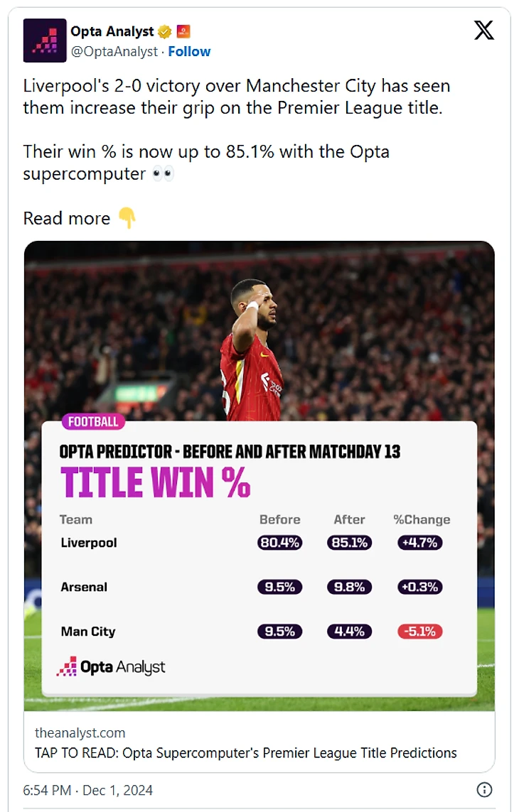The image size is (519, 812).
Task: Open the 6:54 PM Dec 1, 2024 timestamp
Action: pyautogui.click(x=87, y=790)
